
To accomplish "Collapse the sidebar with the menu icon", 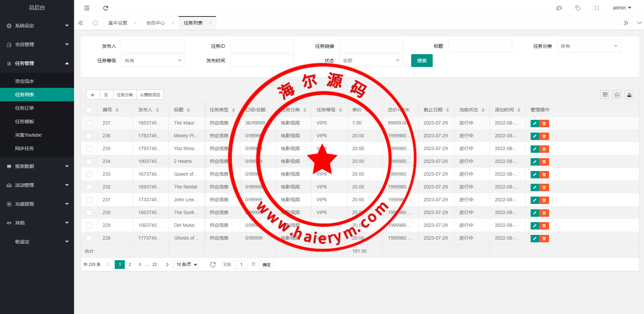I will 87,8.
